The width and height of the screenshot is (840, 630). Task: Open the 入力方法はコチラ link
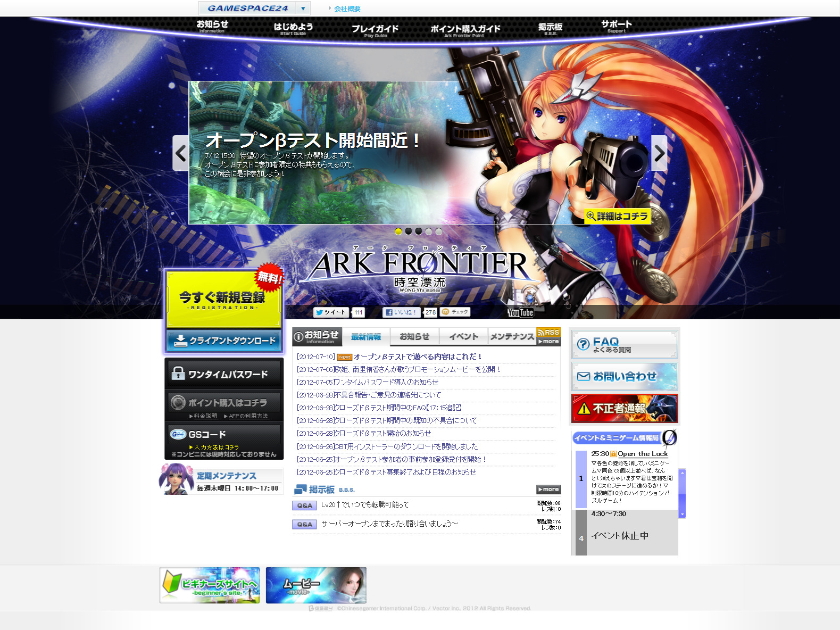(216, 447)
